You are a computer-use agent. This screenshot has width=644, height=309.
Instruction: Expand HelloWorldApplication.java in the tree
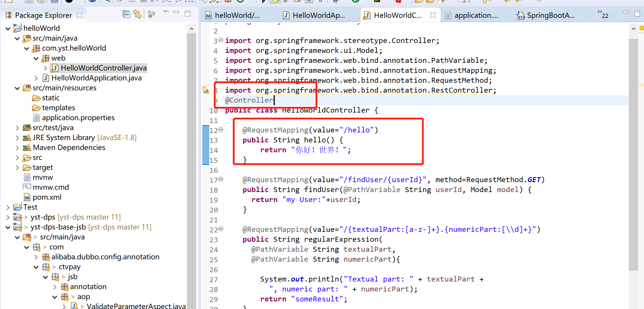click(x=36, y=78)
